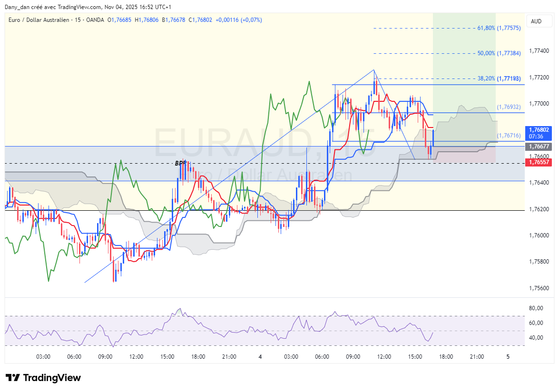Click the 1,77400 price axis label
Image resolution: width=559 pixels, height=392 pixels.
click(x=539, y=51)
